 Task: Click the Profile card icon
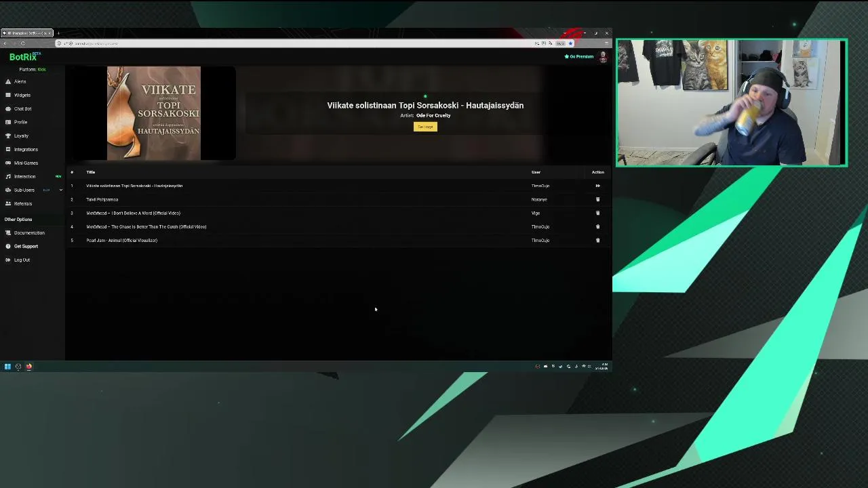tap(8, 122)
